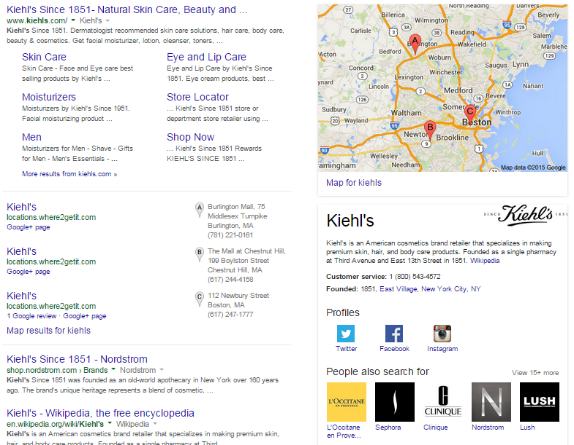Click the Medford label on the map
This screenshot has width=574, height=445.
(x=458, y=90)
